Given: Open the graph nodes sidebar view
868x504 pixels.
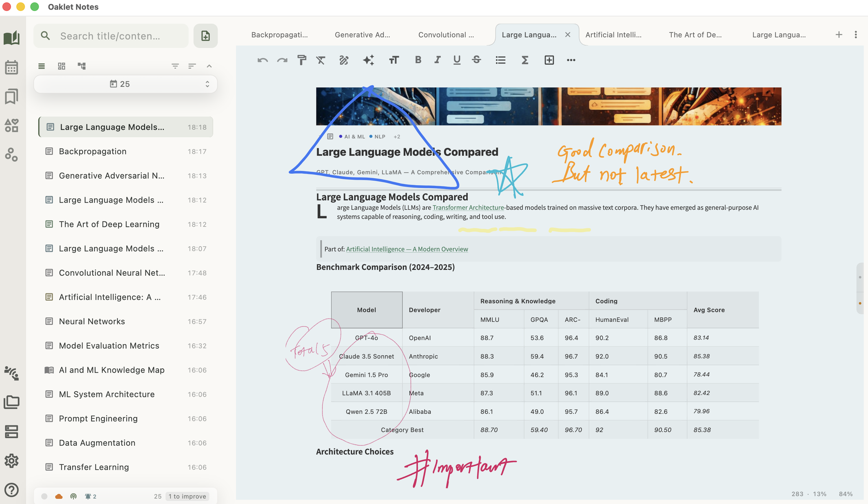Looking at the screenshot, I should 12,154.
